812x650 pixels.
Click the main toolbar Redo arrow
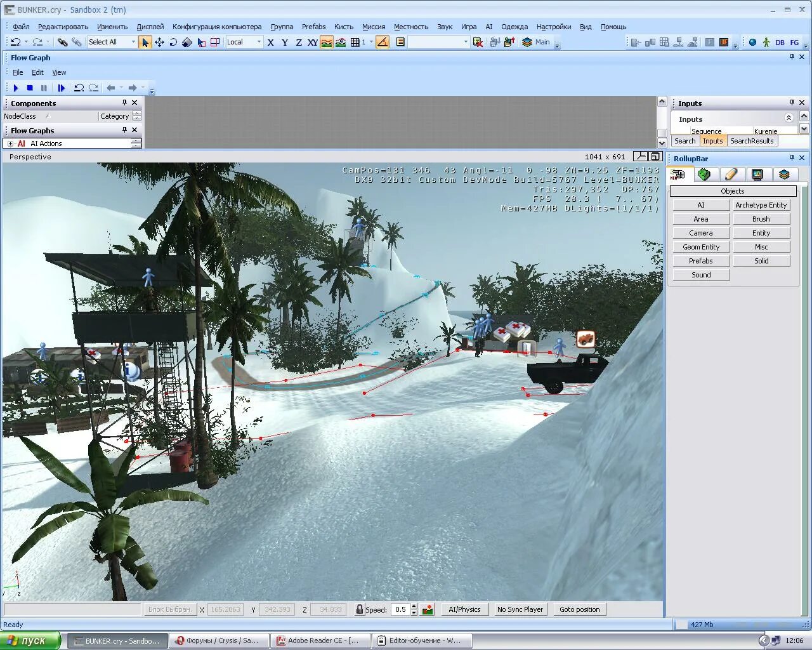[x=37, y=42]
